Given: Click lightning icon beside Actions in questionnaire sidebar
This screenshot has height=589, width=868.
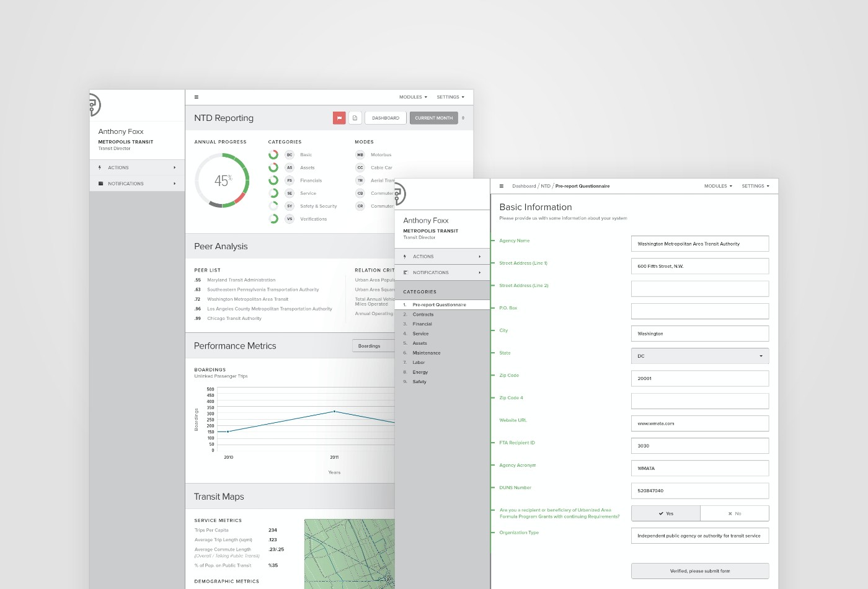Looking at the screenshot, I should click(x=405, y=257).
